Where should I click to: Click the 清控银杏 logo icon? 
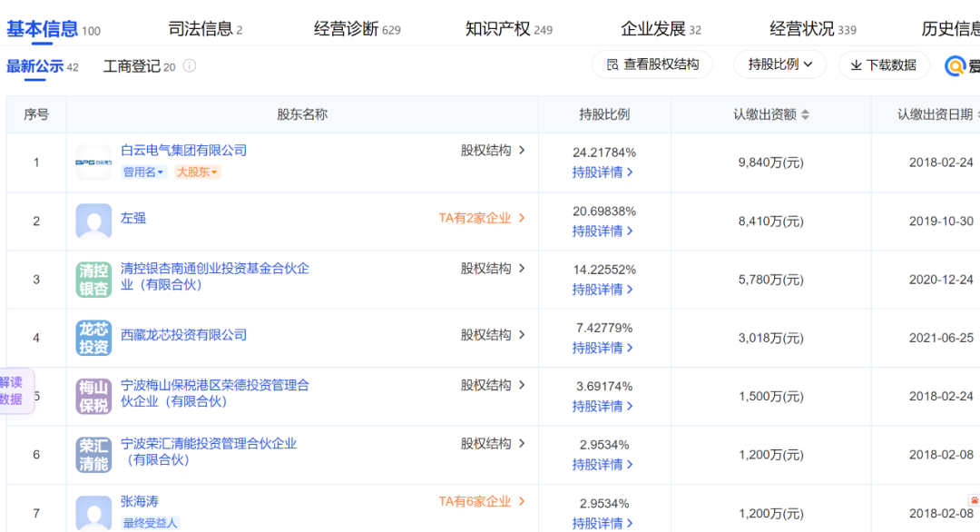(93, 280)
